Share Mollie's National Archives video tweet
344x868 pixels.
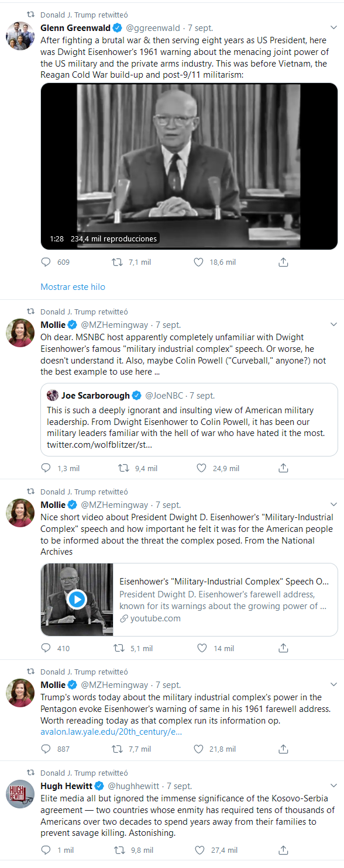click(x=283, y=648)
